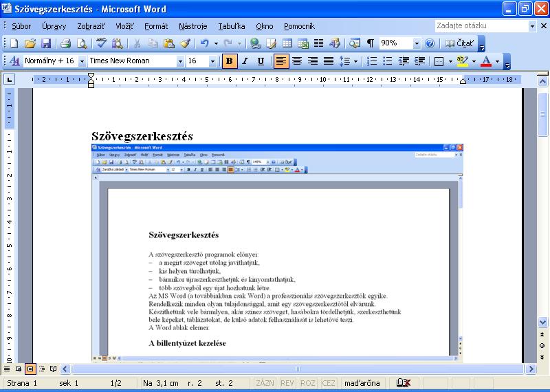Open the Print Preview icon
550x392 pixels.
[82, 43]
